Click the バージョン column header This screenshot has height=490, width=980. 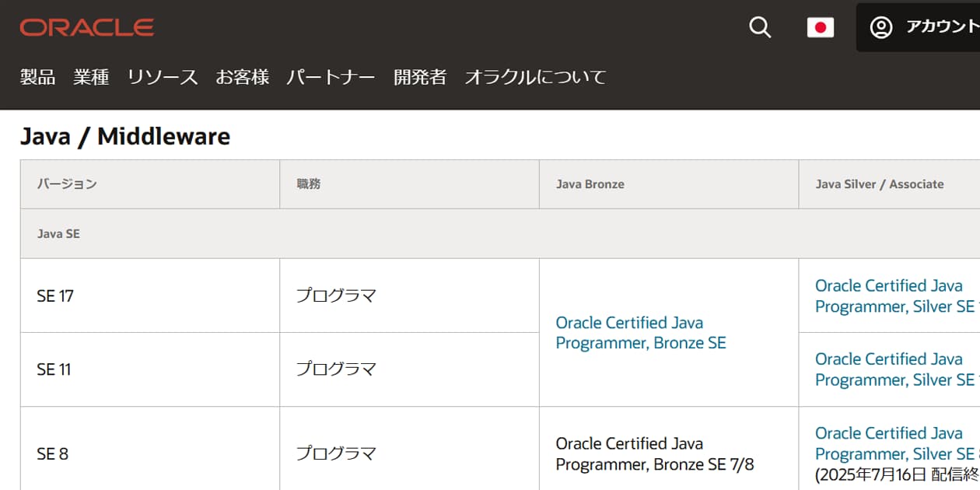pyautogui.click(x=67, y=184)
